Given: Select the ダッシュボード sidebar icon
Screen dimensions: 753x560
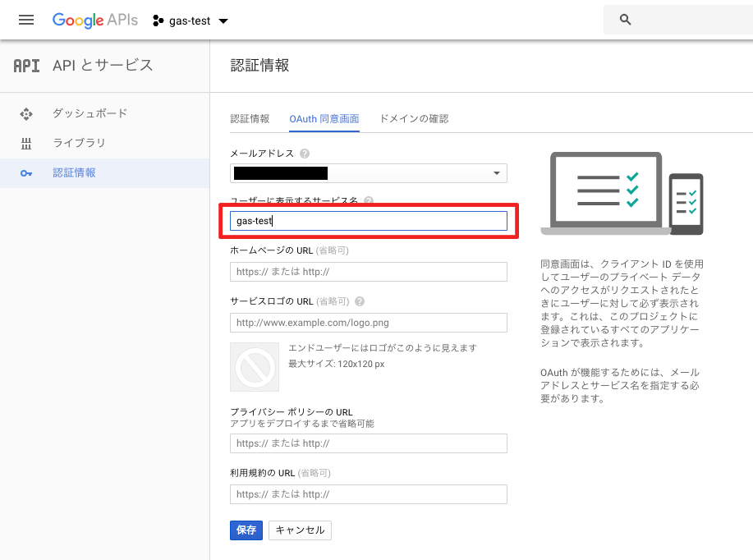Looking at the screenshot, I should coord(28,113).
